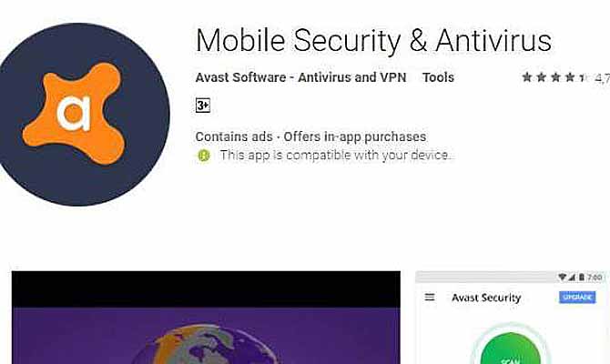Click the cellular signal status icon
This screenshot has width=610, height=364.
(x=572, y=278)
